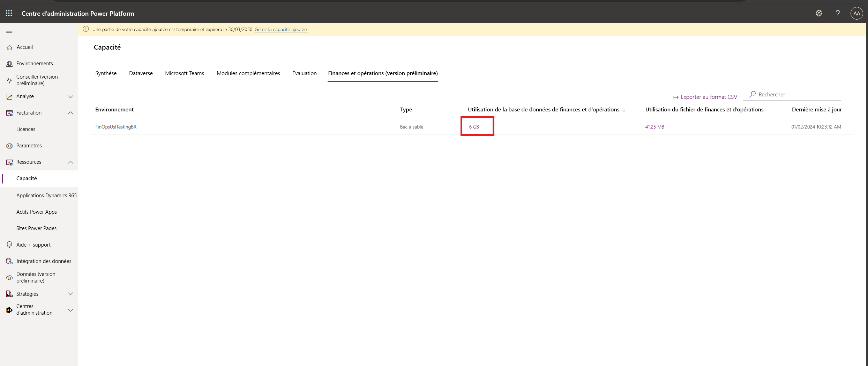
Task: Open Environnements in the sidebar
Action: (35, 64)
